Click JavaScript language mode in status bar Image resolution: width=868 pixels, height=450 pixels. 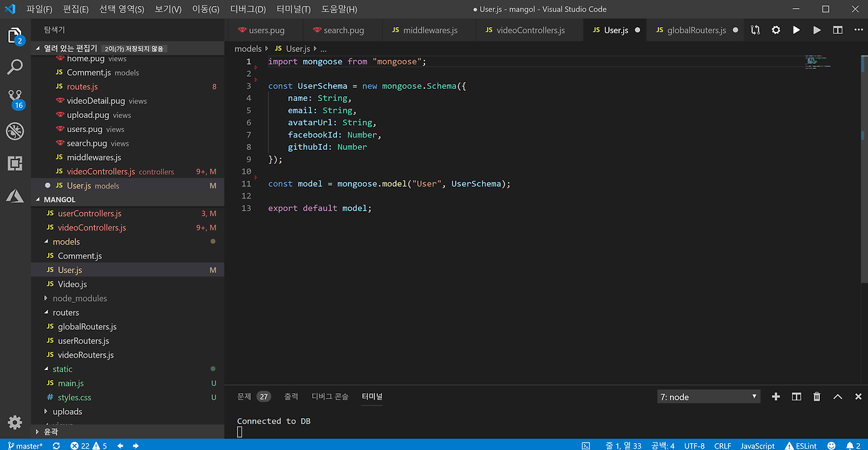(x=757, y=445)
